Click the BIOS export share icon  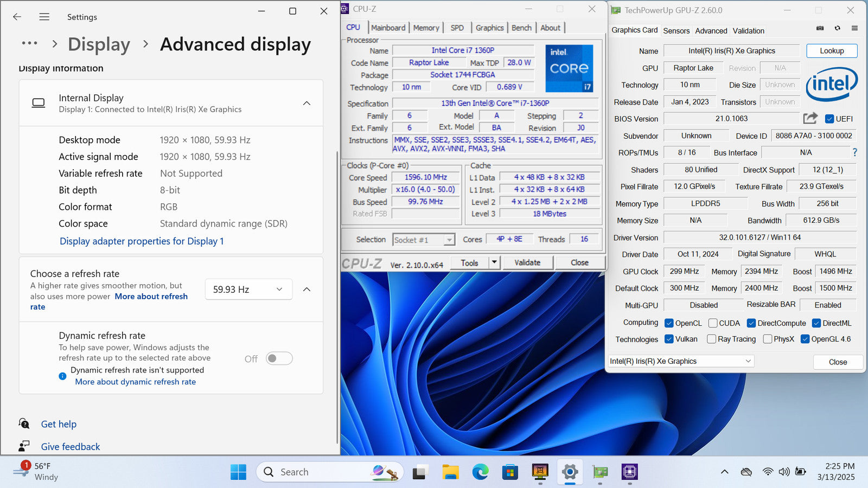click(810, 118)
